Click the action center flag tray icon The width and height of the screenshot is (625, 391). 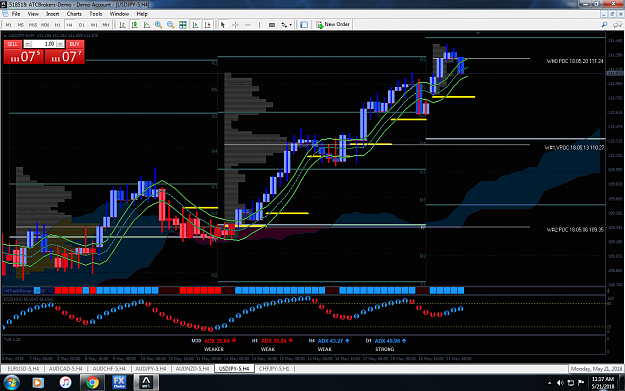point(581,383)
